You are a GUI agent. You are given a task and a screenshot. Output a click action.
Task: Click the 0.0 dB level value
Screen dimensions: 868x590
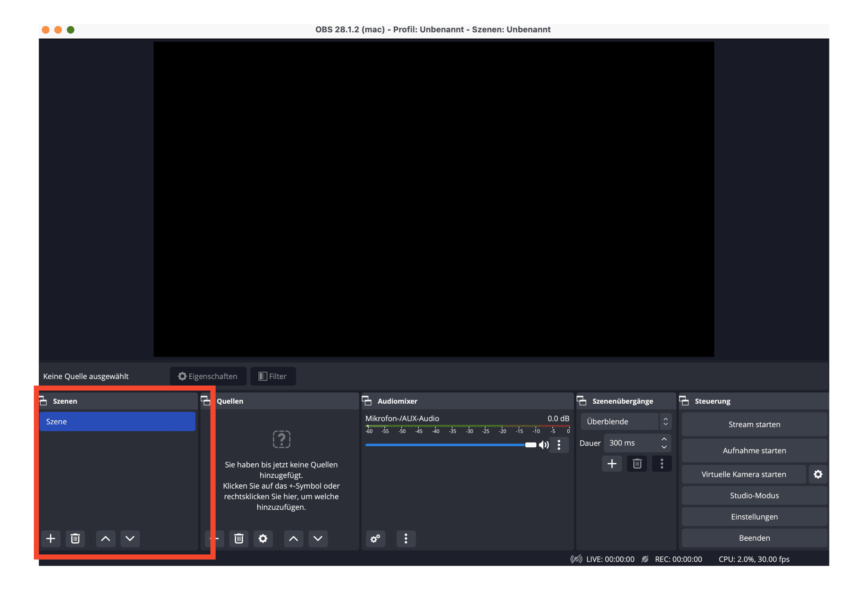click(x=558, y=418)
